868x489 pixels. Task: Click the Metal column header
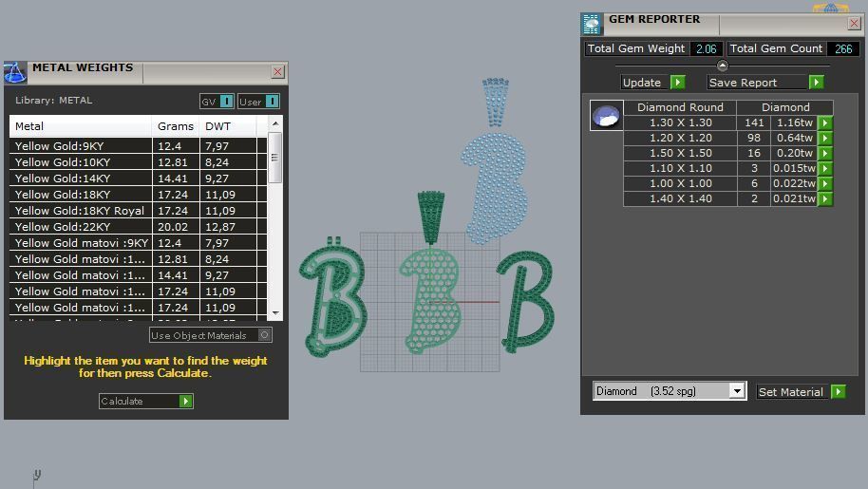[x=81, y=126]
